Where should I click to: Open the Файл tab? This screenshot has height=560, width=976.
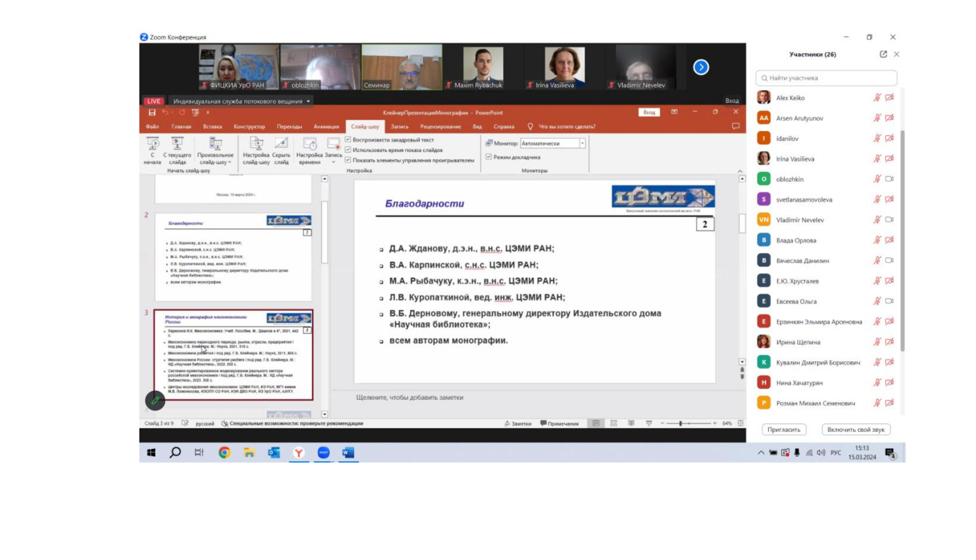click(x=153, y=127)
